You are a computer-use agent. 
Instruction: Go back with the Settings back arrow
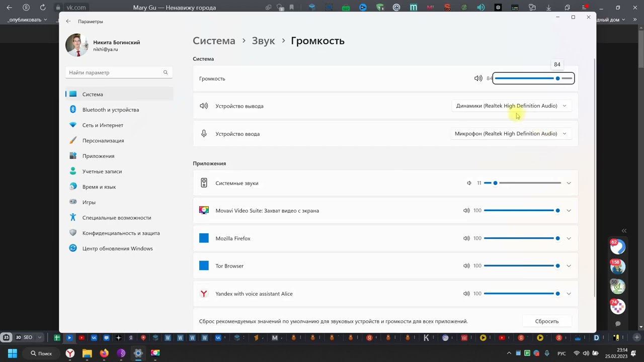pyautogui.click(x=68, y=22)
